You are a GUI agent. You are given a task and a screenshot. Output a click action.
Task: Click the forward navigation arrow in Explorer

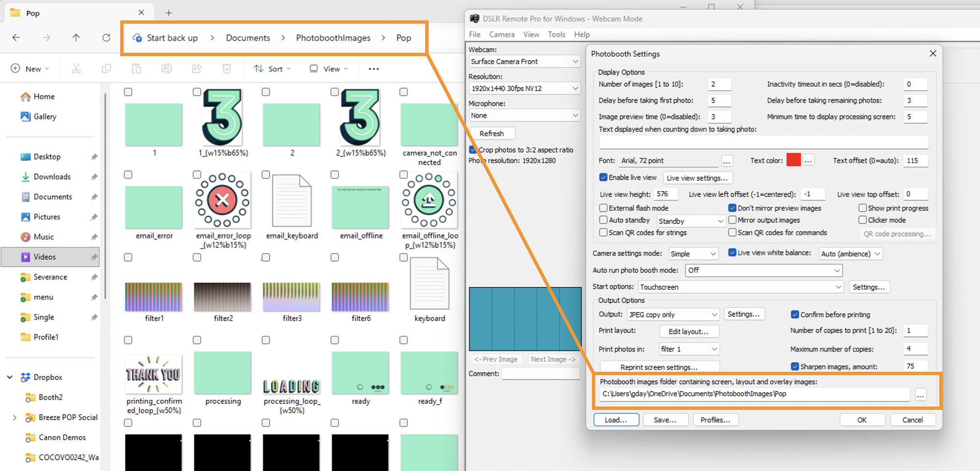coord(47,38)
